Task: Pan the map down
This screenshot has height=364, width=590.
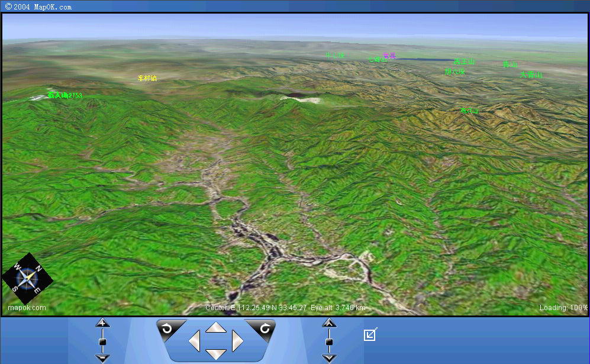Action: (x=215, y=354)
